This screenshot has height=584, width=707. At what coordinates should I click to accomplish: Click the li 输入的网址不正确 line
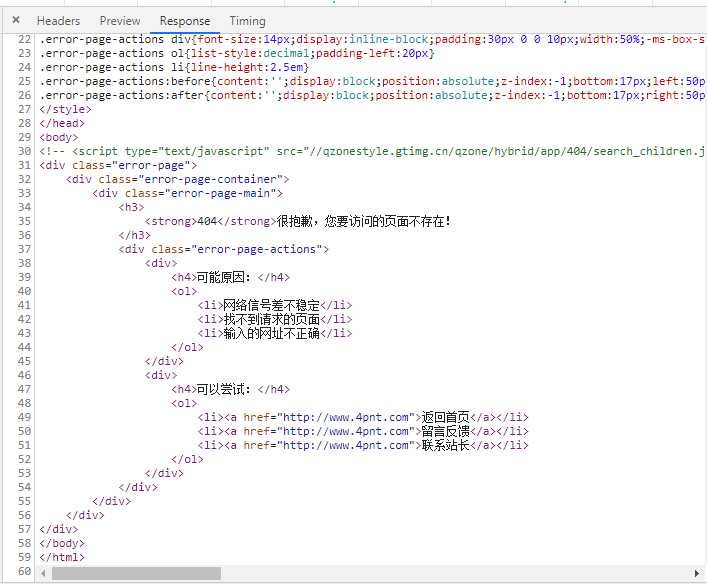point(275,333)
